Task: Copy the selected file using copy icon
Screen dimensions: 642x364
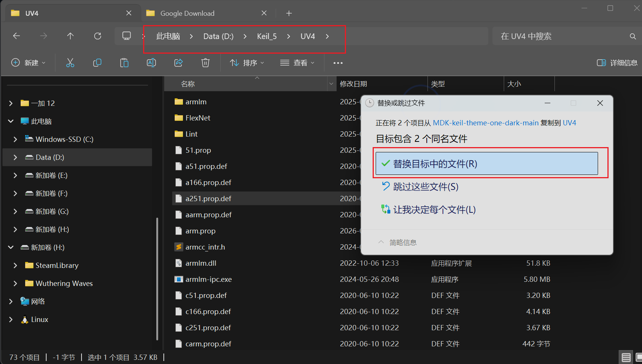Action: [x=97, y=63]
